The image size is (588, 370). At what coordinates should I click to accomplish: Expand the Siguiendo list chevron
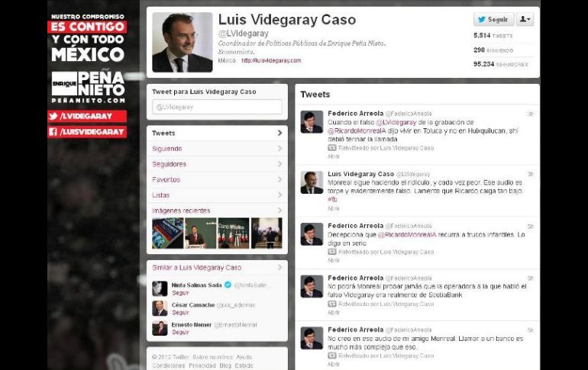279,149
